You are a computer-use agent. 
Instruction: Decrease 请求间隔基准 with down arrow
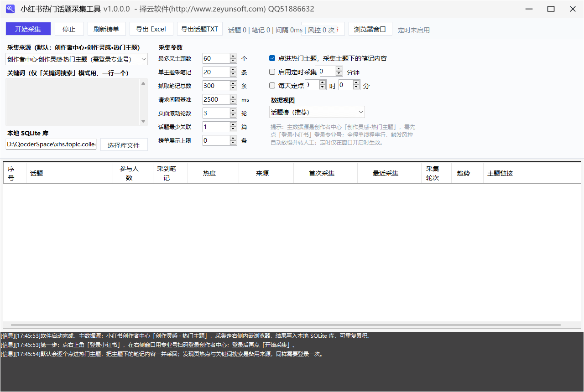233,102
